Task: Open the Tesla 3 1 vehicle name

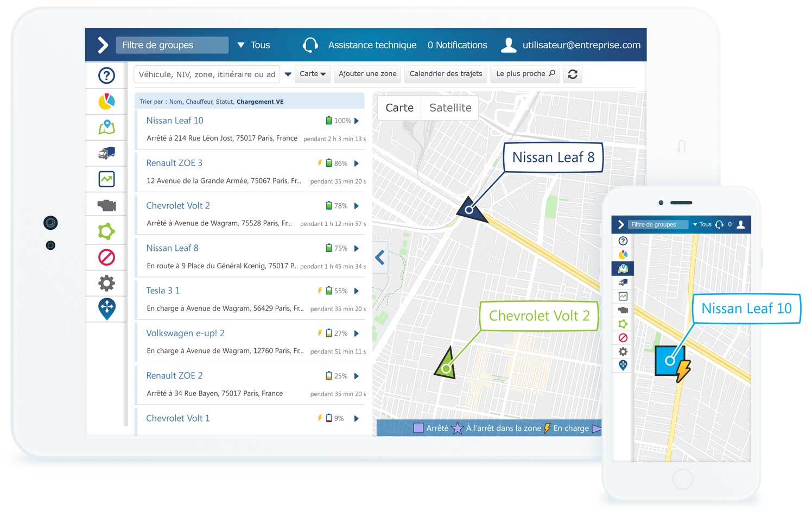Action: pos(163,291)
